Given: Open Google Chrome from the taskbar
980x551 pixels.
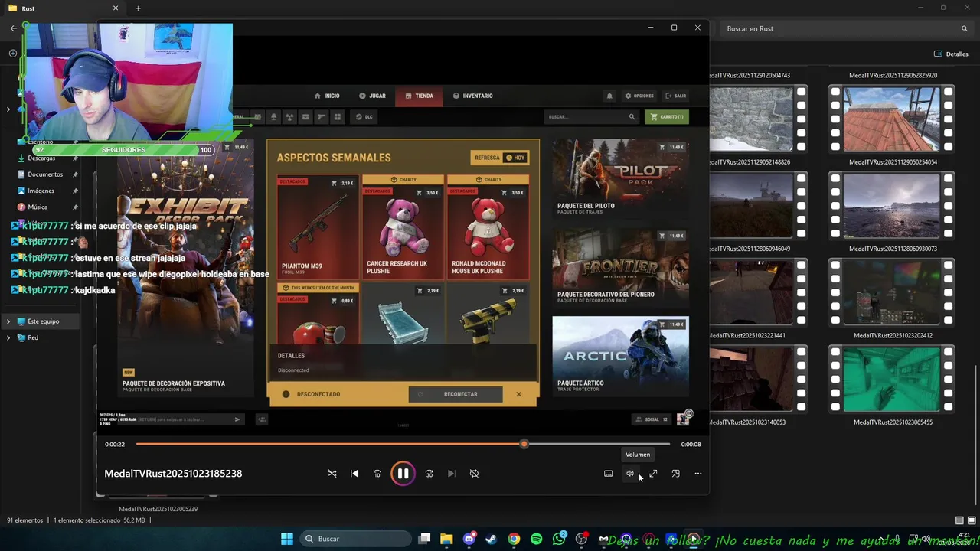Looking at the screenshot, I should pos(514,539).
